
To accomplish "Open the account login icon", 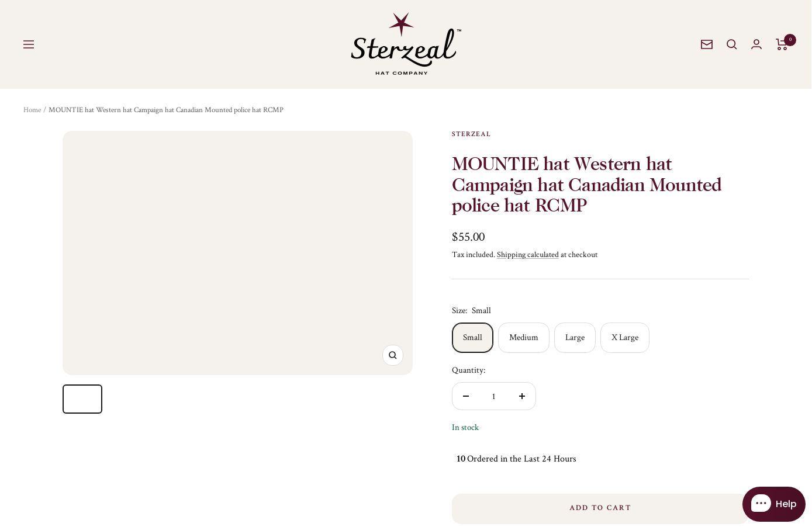I will pyautogui.click(x=756, y=44).
